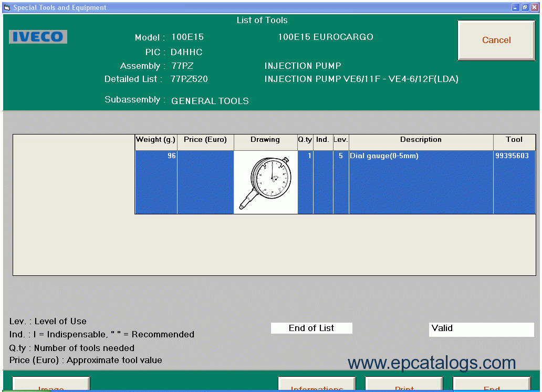Select the model value 100E15

(187, 37)
